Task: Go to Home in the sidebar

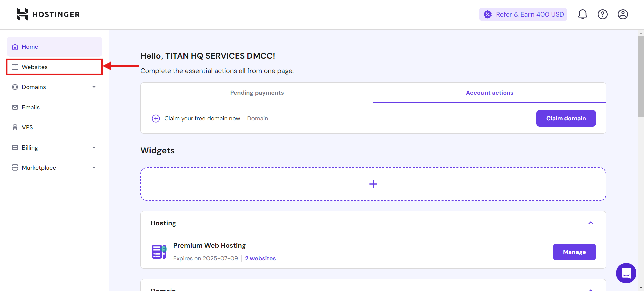Action: pyautogui.click(x=54, y=47)
